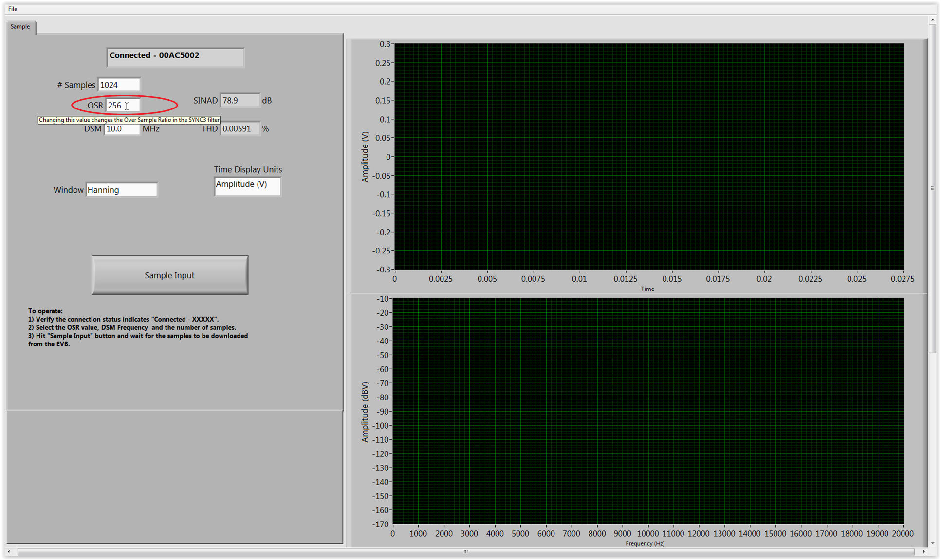
Task: Click the connection status indicator box
Action: click(x=175, y=56)
